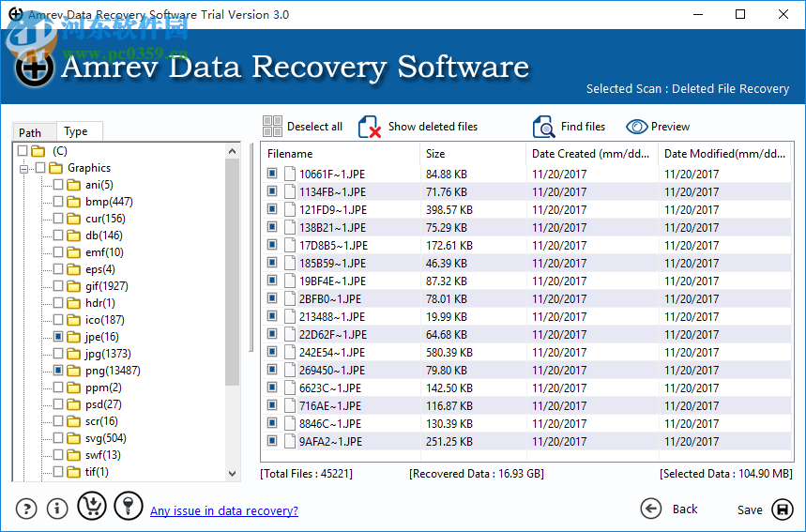Screen dimensions: 806x532
Task: Sort by Date Modified column header
Action: (x=724, y=154)
